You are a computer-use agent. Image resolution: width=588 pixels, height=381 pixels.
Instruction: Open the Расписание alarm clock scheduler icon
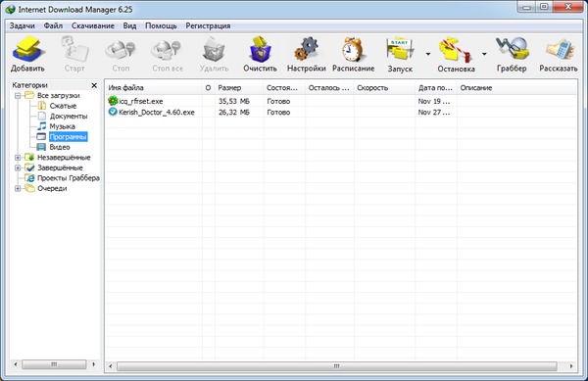point(353,49)
